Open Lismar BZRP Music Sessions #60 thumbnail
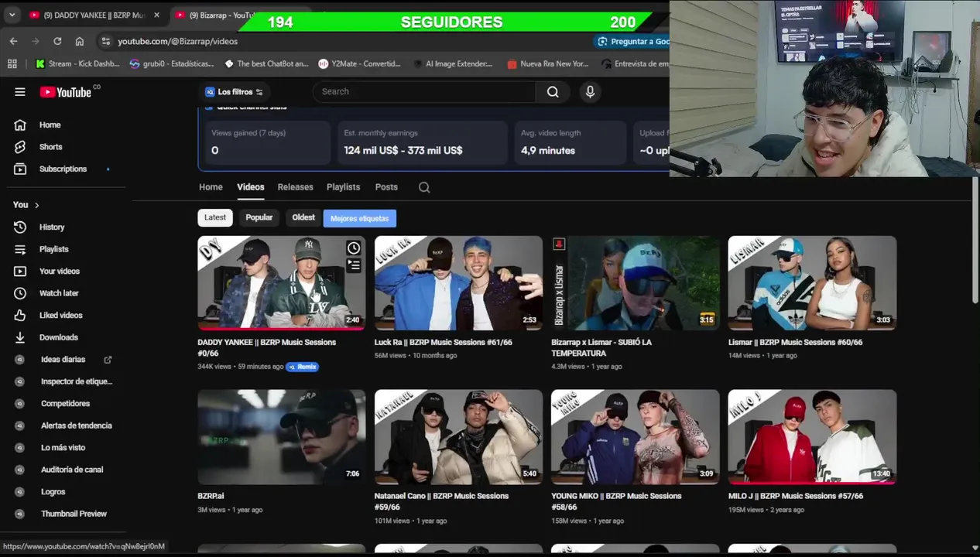980x557 pixels. tap(812, 283)
